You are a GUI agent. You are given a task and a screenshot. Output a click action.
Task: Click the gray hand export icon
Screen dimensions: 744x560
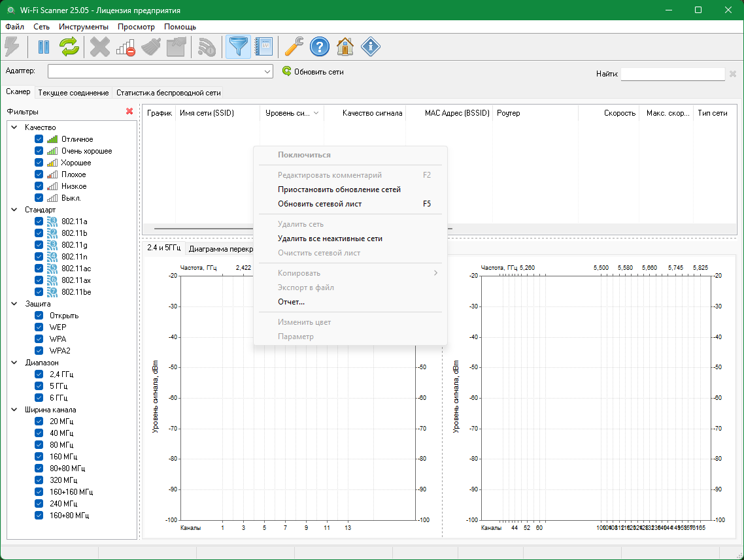point(176,47)
